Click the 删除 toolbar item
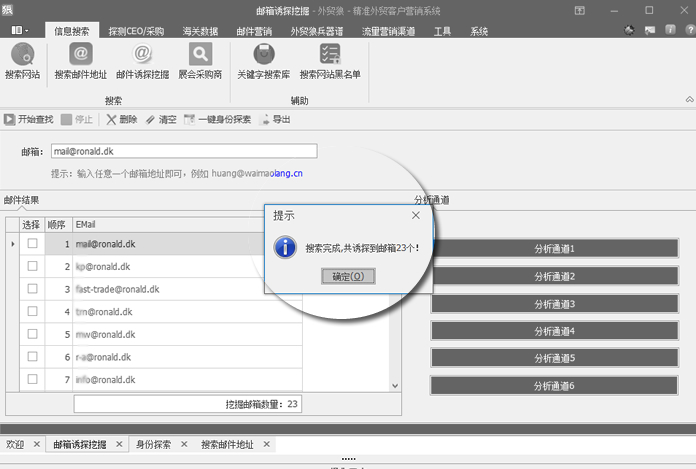696x469 pixels. (122, 119)
